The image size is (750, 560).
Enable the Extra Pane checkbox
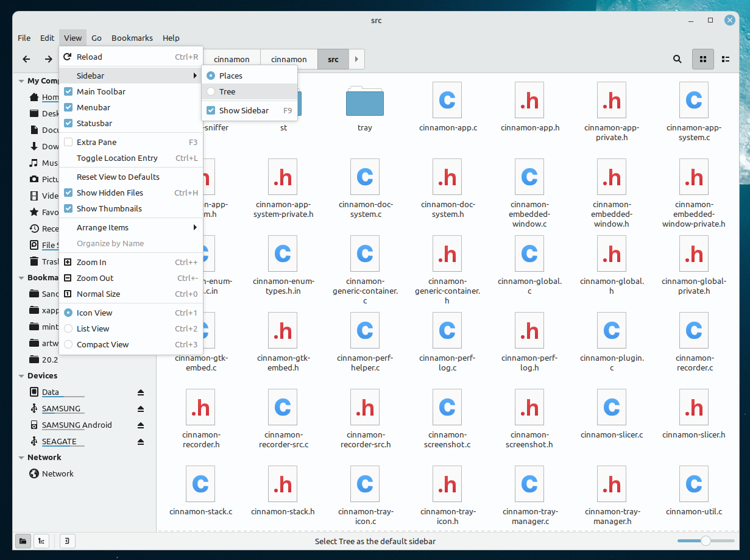tap(68, 142)
